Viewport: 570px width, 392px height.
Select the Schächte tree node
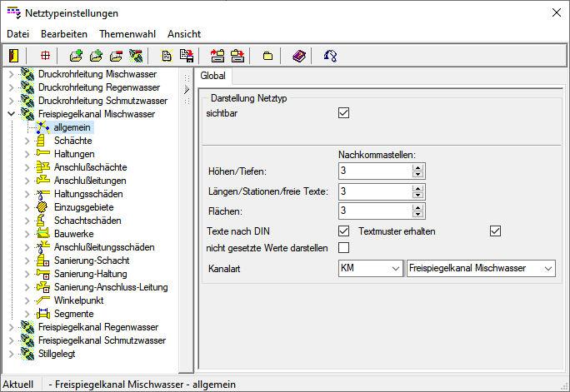[72, 141]
